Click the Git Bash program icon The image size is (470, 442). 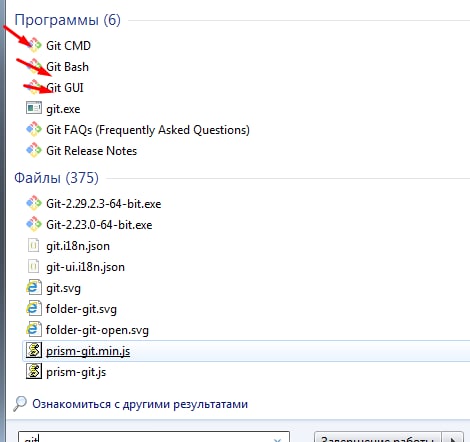pyautogui.click(x=34, y=67)
